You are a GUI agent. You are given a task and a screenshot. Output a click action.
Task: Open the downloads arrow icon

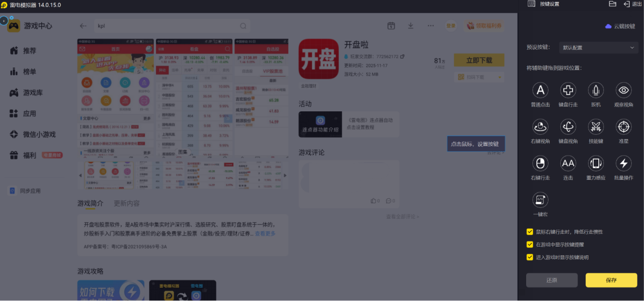pyautogui.click(x=411, y=26)
